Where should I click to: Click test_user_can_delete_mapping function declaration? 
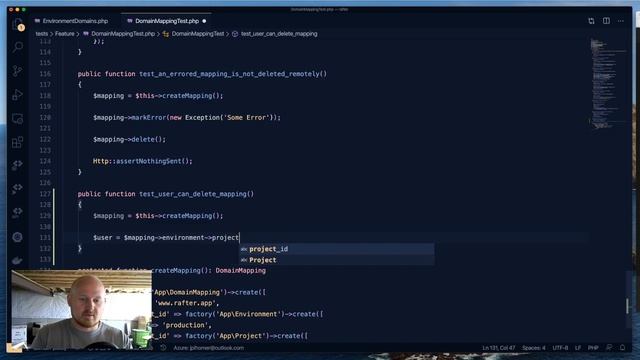[166, 194]
